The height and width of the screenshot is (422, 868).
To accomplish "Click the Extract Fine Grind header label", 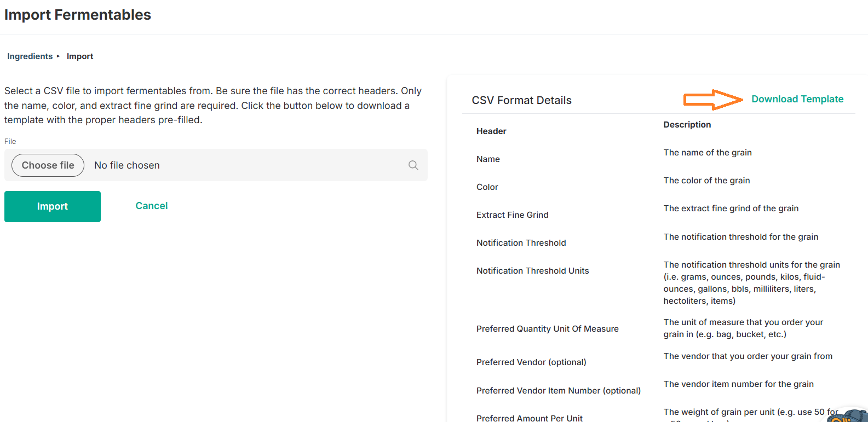I will 513,215.
